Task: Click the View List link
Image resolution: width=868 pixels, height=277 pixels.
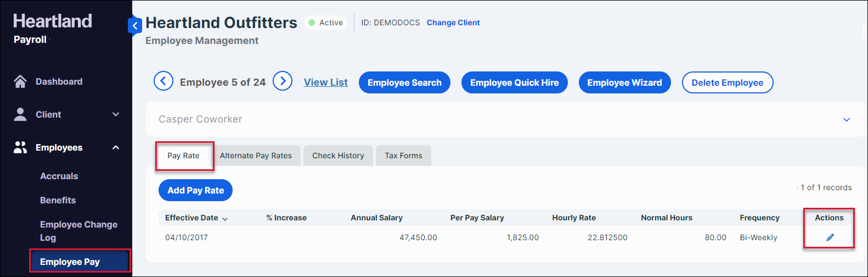Action: point(325,82)
